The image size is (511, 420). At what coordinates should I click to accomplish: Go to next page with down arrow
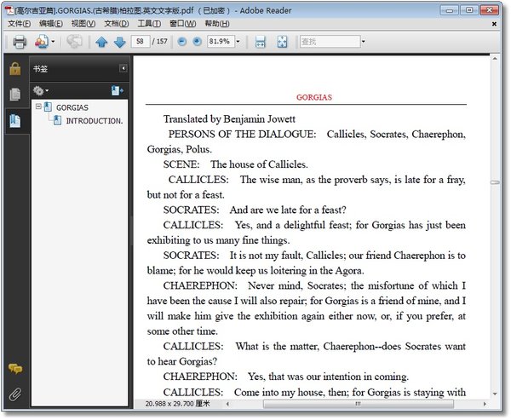click(x=119, y=42)
